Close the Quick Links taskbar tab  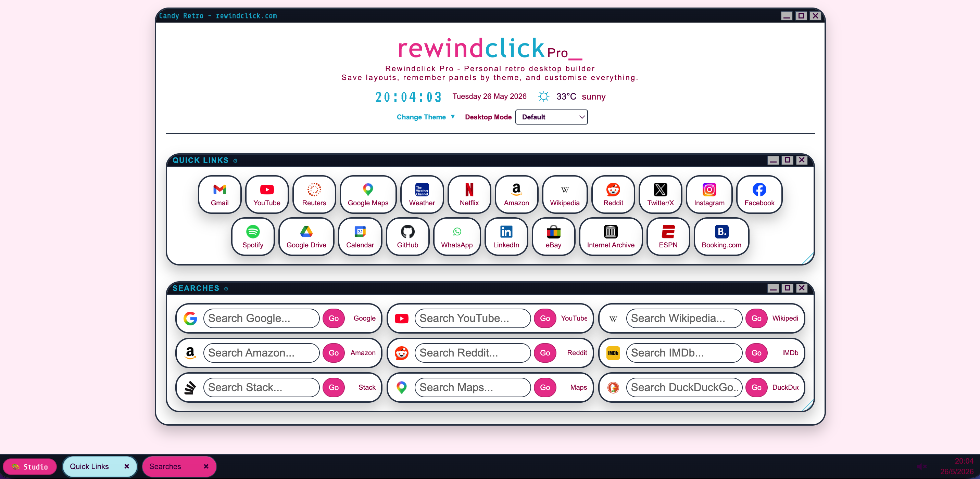(127, 466)
